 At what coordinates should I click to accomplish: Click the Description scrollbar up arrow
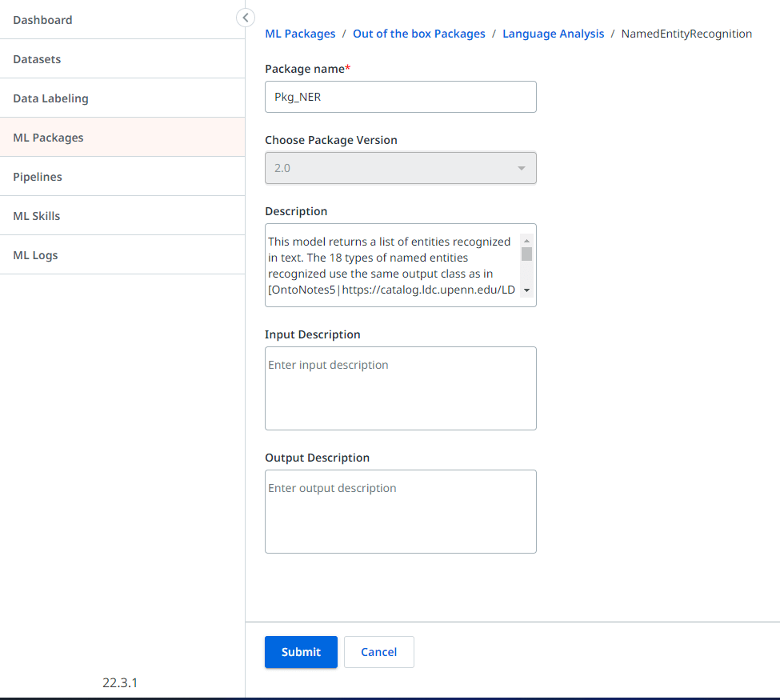click(x=526, y=241)
